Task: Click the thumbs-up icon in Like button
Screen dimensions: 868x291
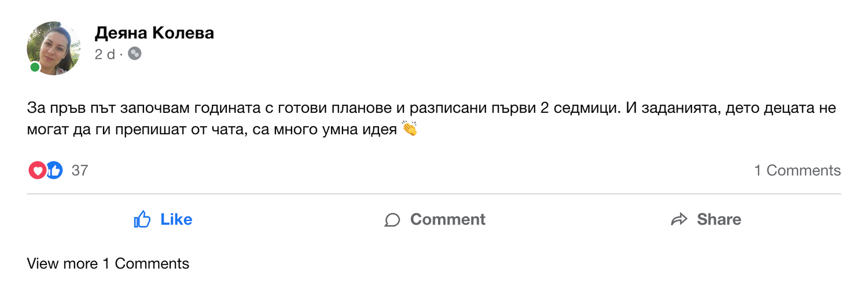Action: click(142, 219)
